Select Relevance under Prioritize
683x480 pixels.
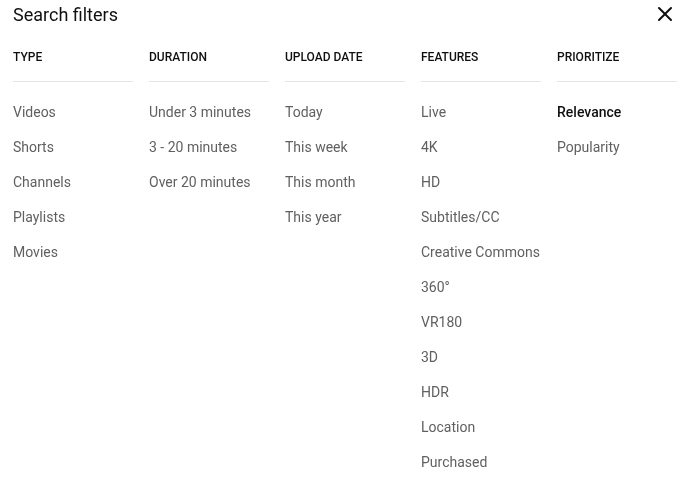[x=589, y=112]
